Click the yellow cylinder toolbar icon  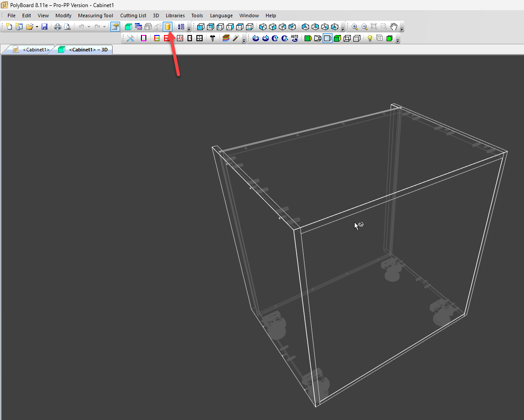coord(168,27)
